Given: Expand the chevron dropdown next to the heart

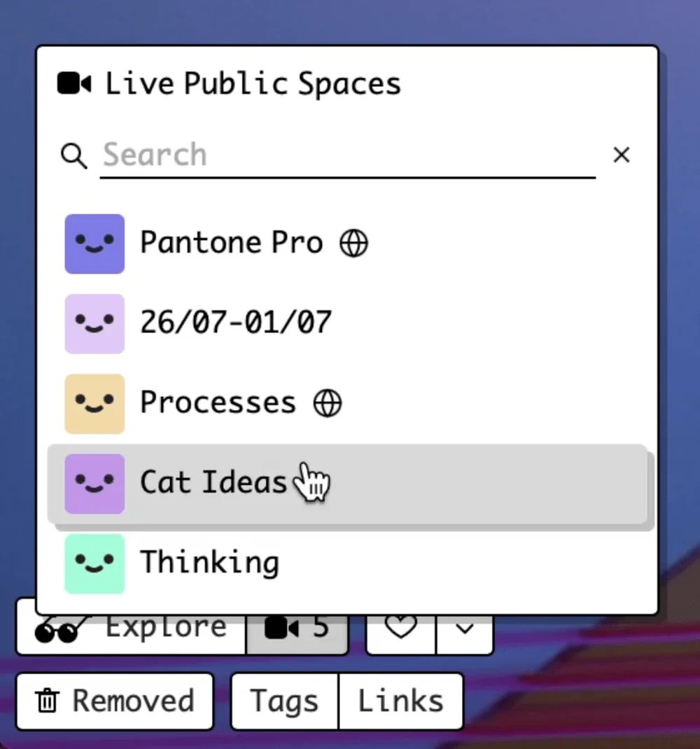Looking at the screenshot, I should 464,629.
